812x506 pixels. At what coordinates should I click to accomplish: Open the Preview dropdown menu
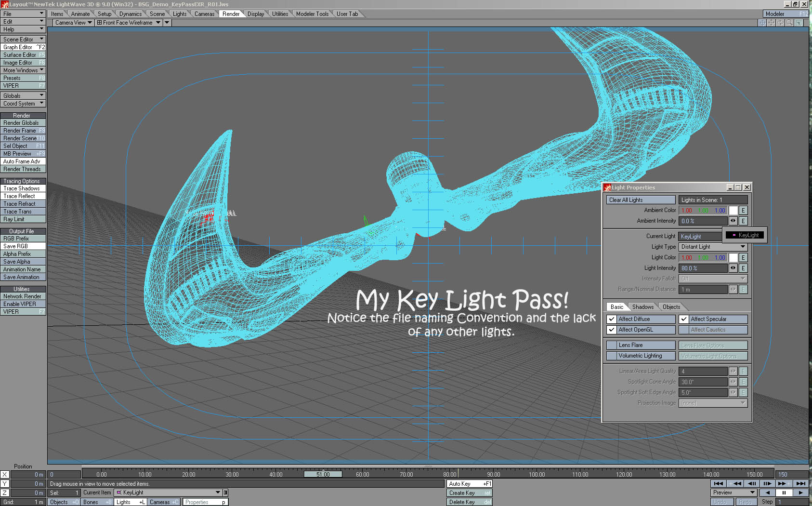click(733, 493)
